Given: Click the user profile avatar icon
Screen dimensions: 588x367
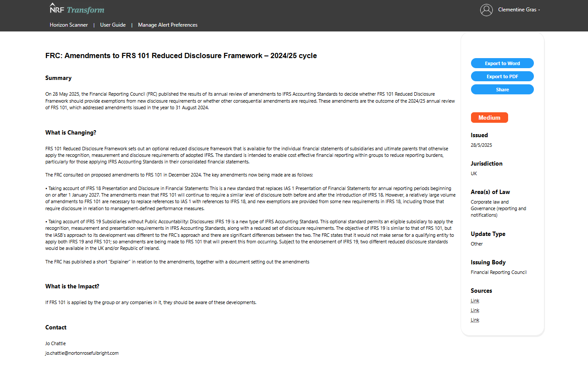Looking at the screenshot, I should [x=486, y=10].
